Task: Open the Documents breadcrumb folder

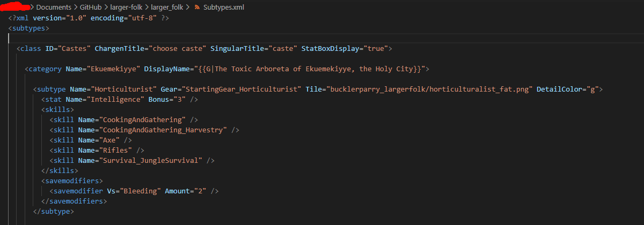Action: pyautogui.click(x=54, y=7)
